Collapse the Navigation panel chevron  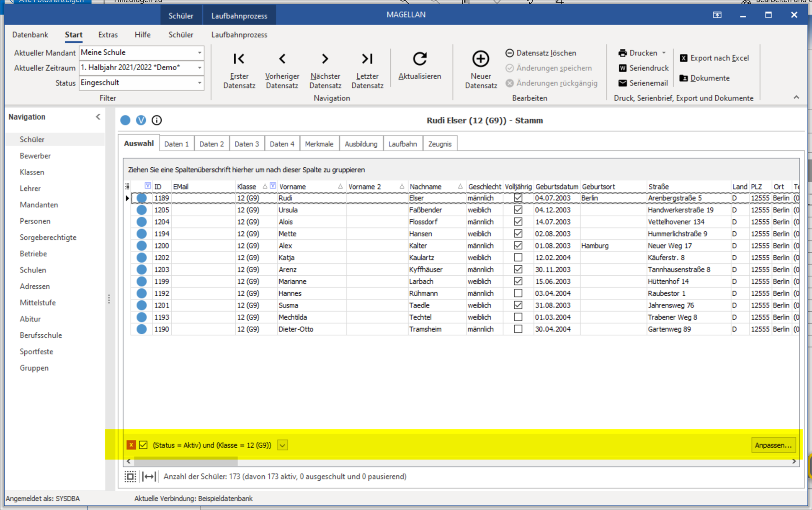98,117
